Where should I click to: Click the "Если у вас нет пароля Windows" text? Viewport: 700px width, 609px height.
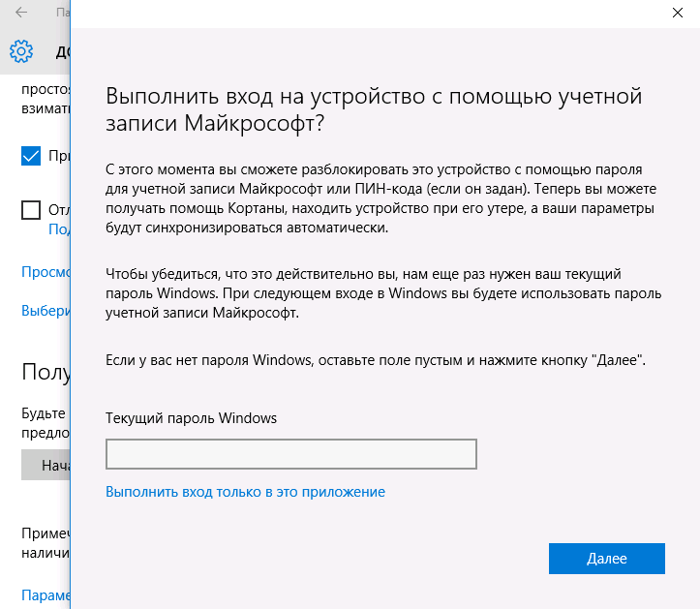tap(375, 360)
